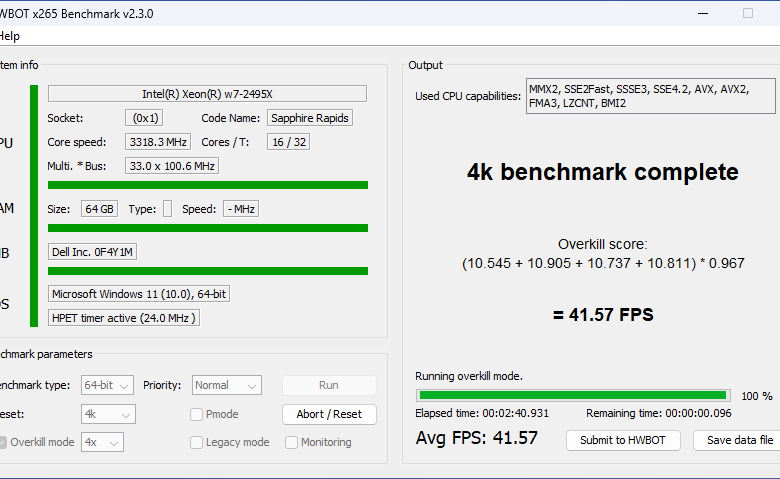Click the Core speed 3318.3 MHz value

point(158,142)
